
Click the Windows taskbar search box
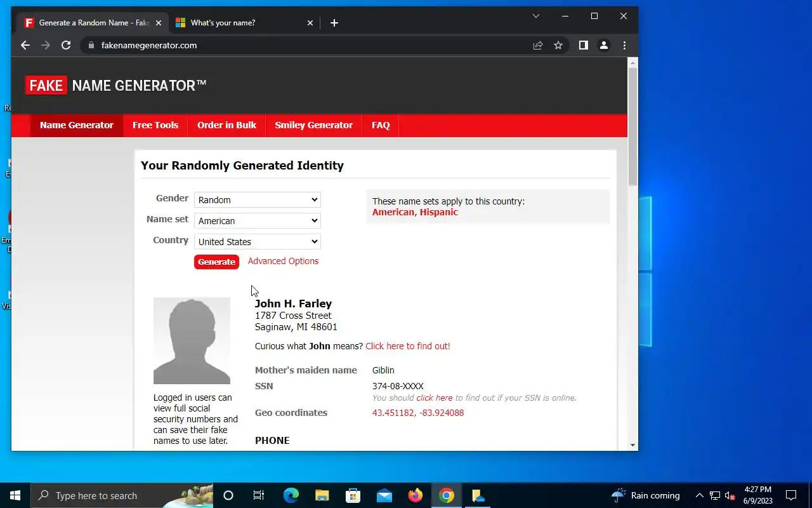point(122,495)
